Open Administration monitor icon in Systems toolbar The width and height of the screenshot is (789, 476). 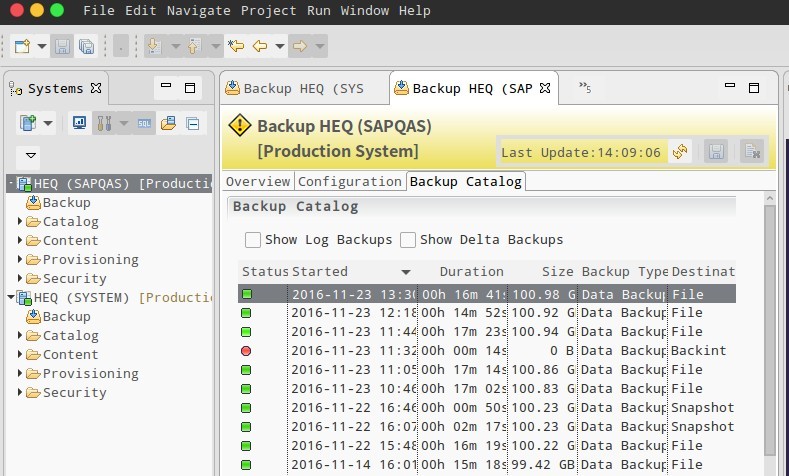click(x=79, y=123)
